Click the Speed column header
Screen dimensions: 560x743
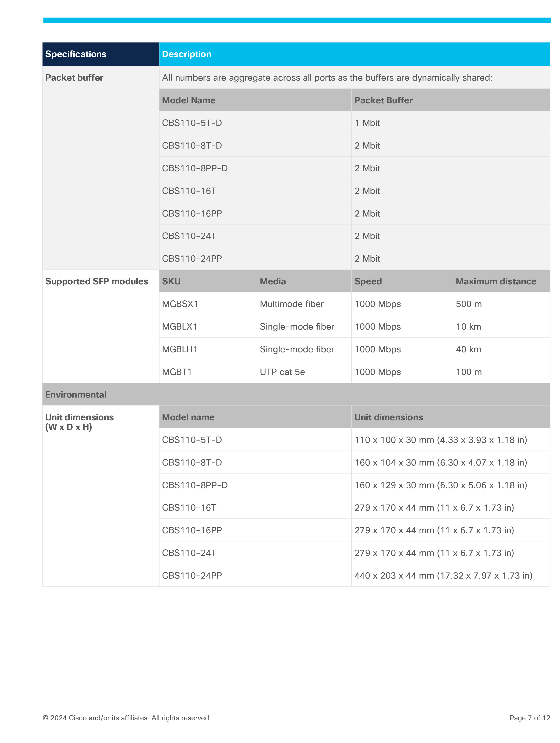pos(368,281)
